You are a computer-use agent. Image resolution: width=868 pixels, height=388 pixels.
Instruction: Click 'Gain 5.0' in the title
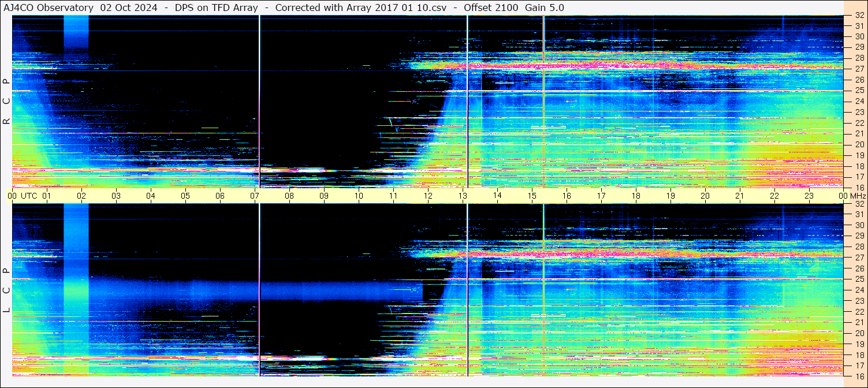545,8
